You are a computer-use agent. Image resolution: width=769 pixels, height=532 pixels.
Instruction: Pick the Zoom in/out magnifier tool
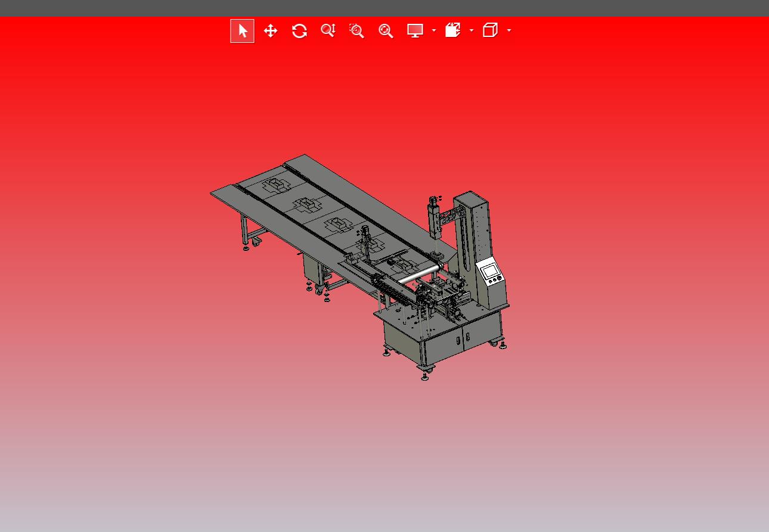coord(328,31)
